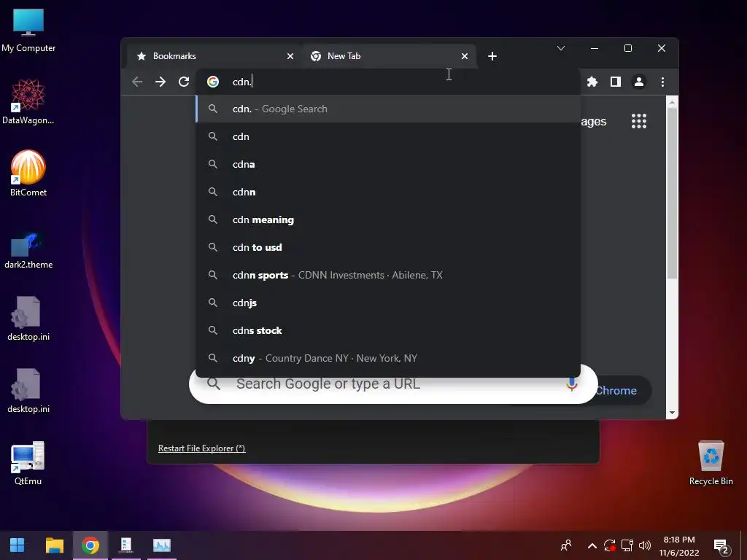747x560 pixels.
Task: Select the QtEmu desktop shortcut
Action: (x=28, y=463)
